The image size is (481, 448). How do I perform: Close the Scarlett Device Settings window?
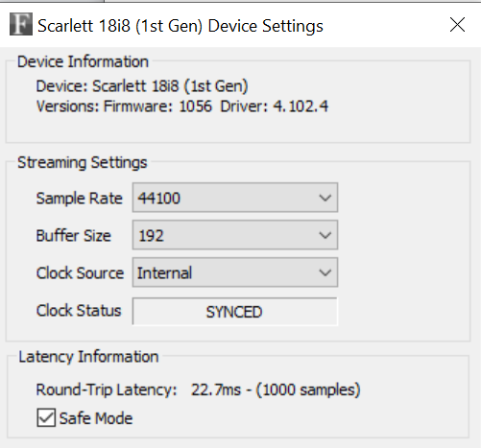[457, 25]
